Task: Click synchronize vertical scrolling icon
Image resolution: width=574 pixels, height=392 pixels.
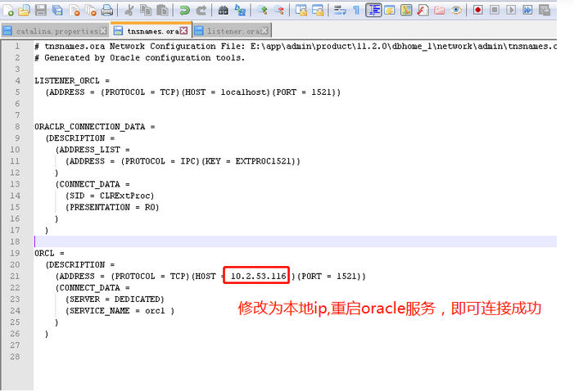Action: coord(301,11)
